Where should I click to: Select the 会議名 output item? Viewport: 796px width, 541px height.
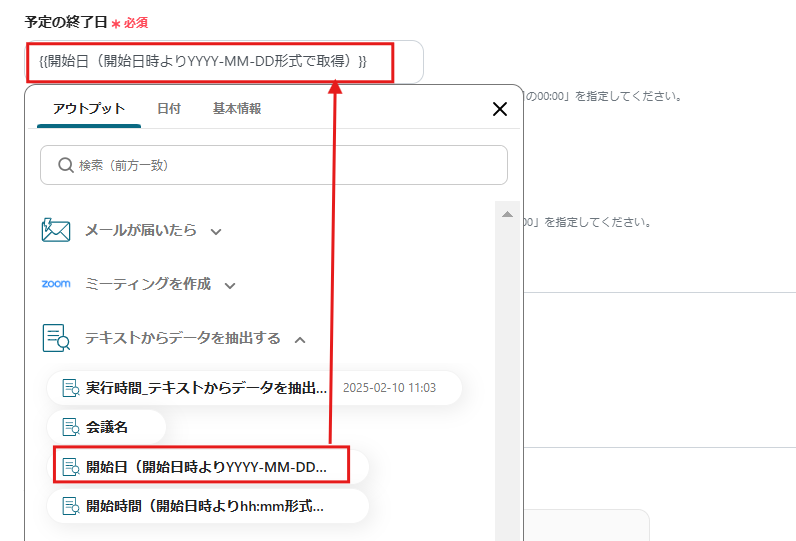tap(106, 427)
